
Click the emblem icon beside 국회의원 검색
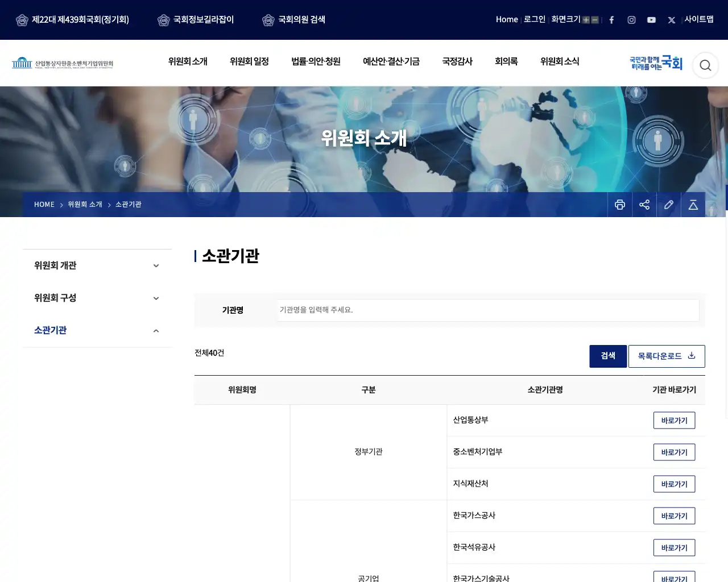coord(268,20)
